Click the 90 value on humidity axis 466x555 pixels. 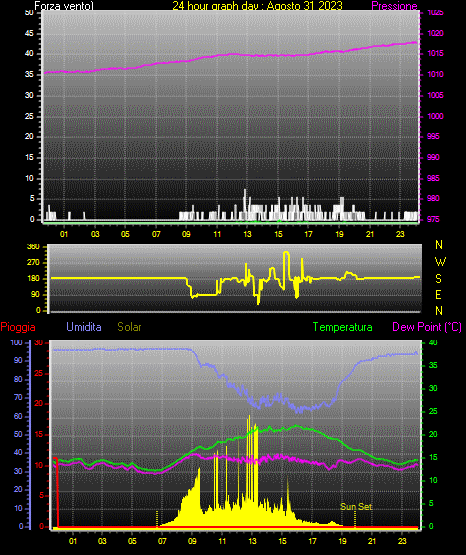18,360
